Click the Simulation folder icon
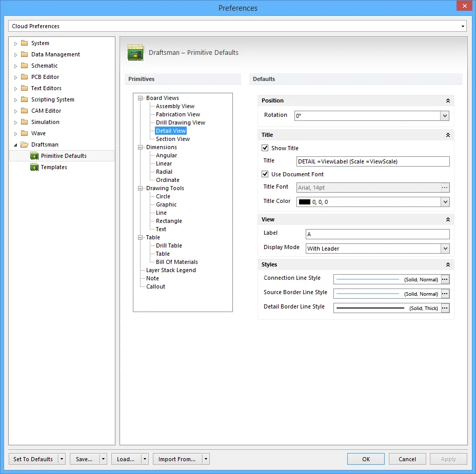 coord(24,122)
